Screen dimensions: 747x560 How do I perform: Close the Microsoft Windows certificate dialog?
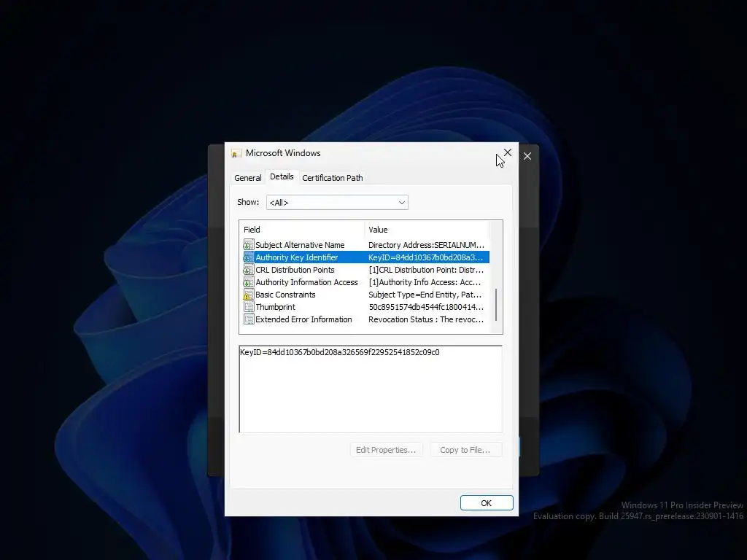pyautogui.click(x=508, y=152)
